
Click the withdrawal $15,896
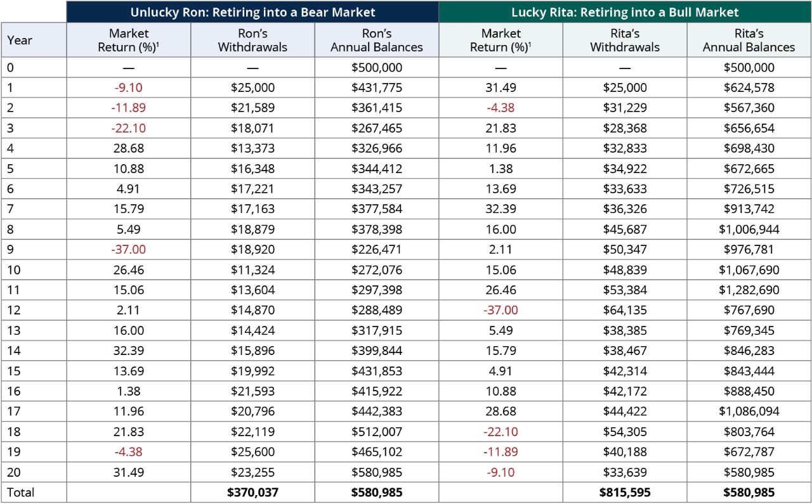(252, 351)
